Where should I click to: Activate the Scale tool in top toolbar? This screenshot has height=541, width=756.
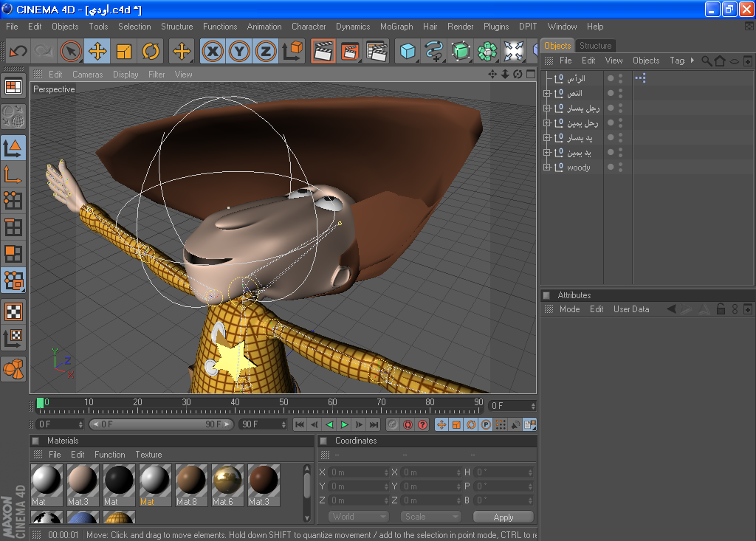tap(124, 51)
